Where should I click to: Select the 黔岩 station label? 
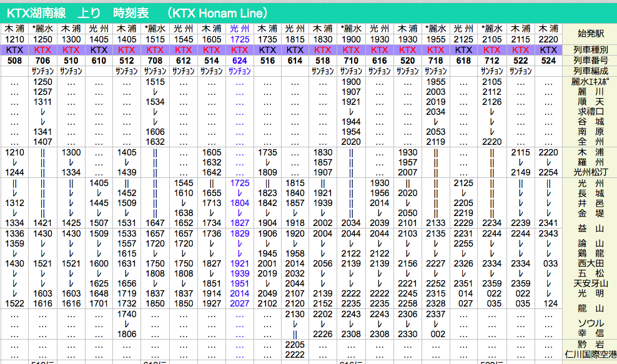click(x=591, y=345)
